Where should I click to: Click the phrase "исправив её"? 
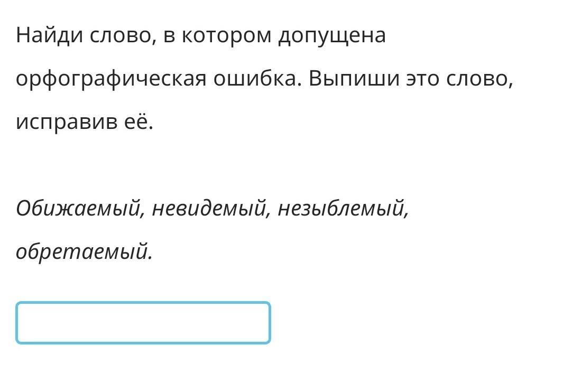tap(84, 123)
